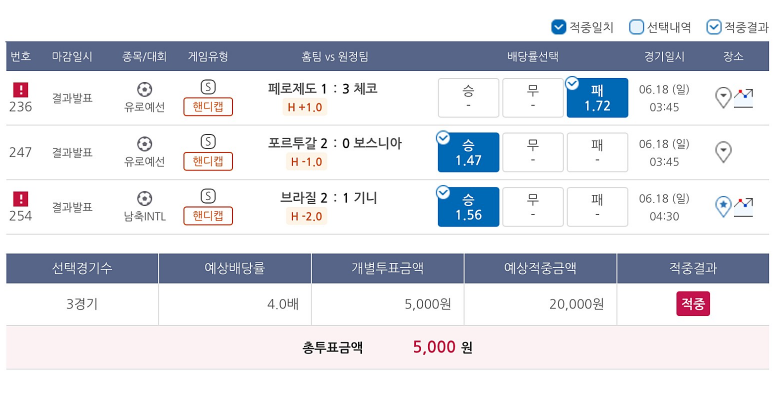Click the starred location pin for match 254

coord(723,207)
